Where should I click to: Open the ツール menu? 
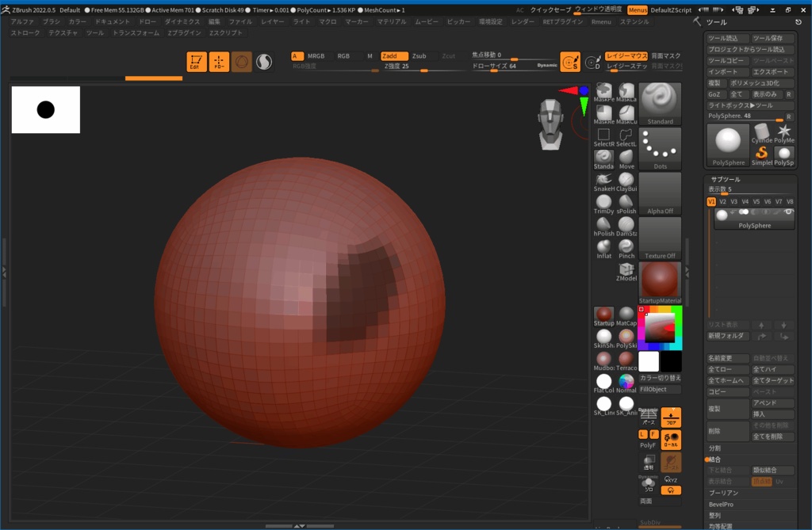[94, 34]
